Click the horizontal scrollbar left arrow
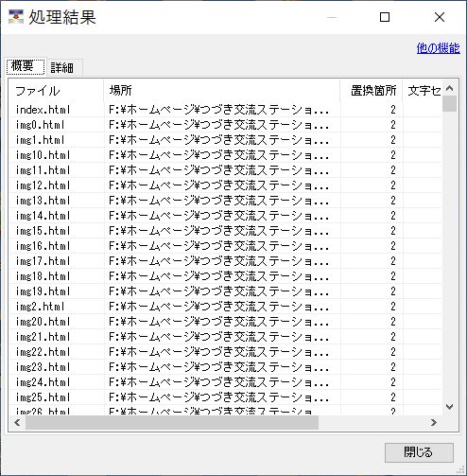Viewport: 467px width, 476px height. click(x=17, y=422)
